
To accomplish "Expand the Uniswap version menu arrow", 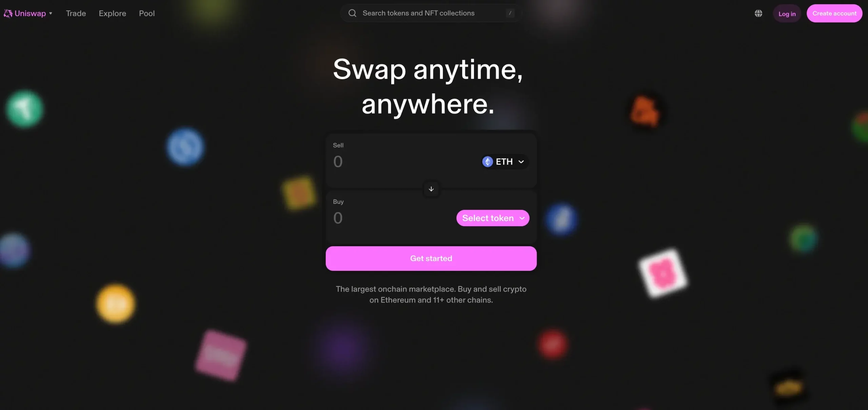I will pos(51,13).
